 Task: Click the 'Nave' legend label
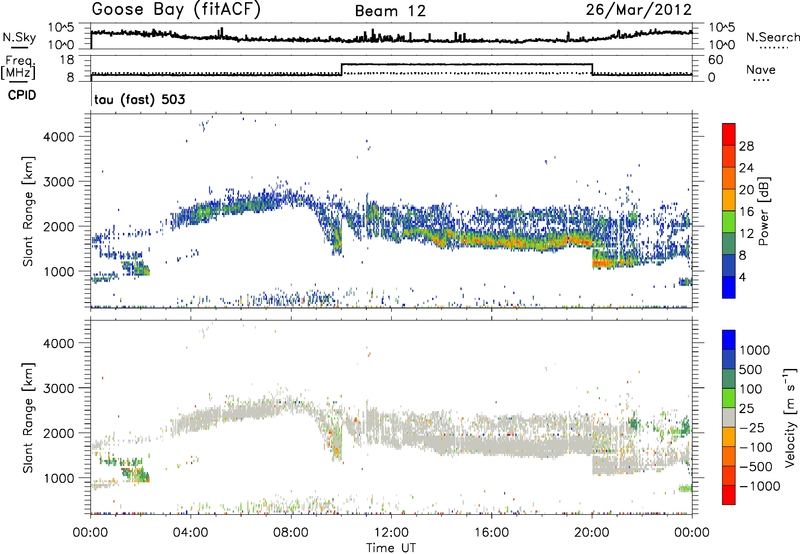tap(761, 70)
